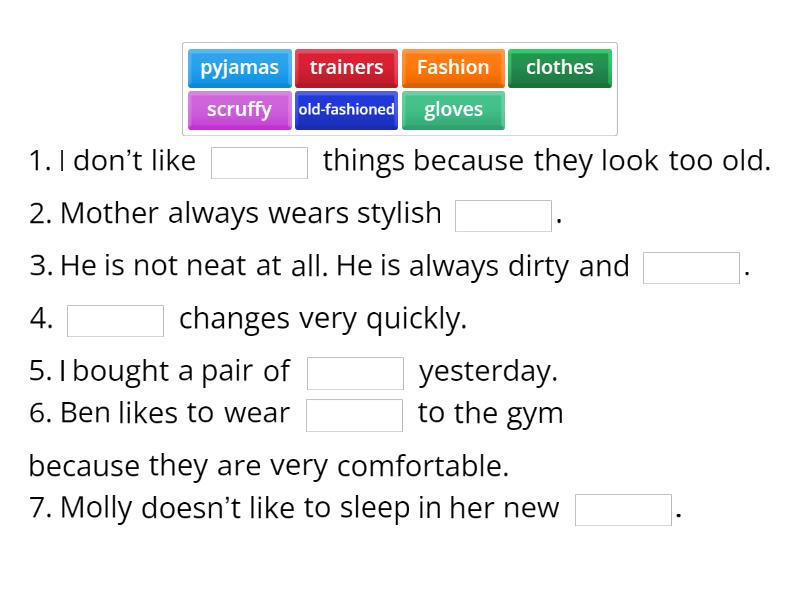The height and width of the screenshot is (600, 800).
Task: Select the 'Fashion' word tile
Action: coord(452,67)
